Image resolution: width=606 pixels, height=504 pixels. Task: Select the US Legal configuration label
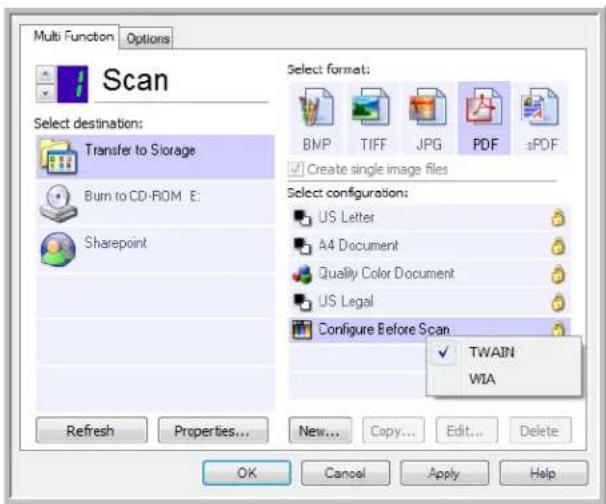pos(346,301)
